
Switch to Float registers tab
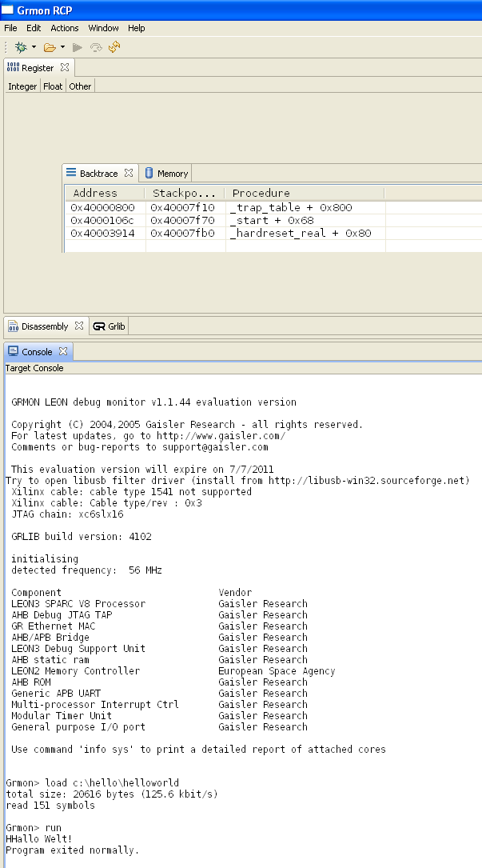(x=53, y=86)
